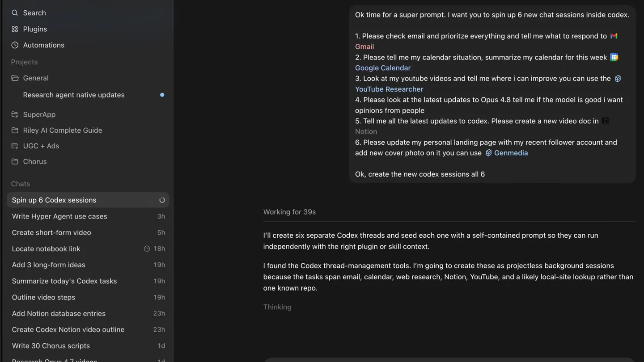Click the UGC + Ads folder icon

[15, 146]
